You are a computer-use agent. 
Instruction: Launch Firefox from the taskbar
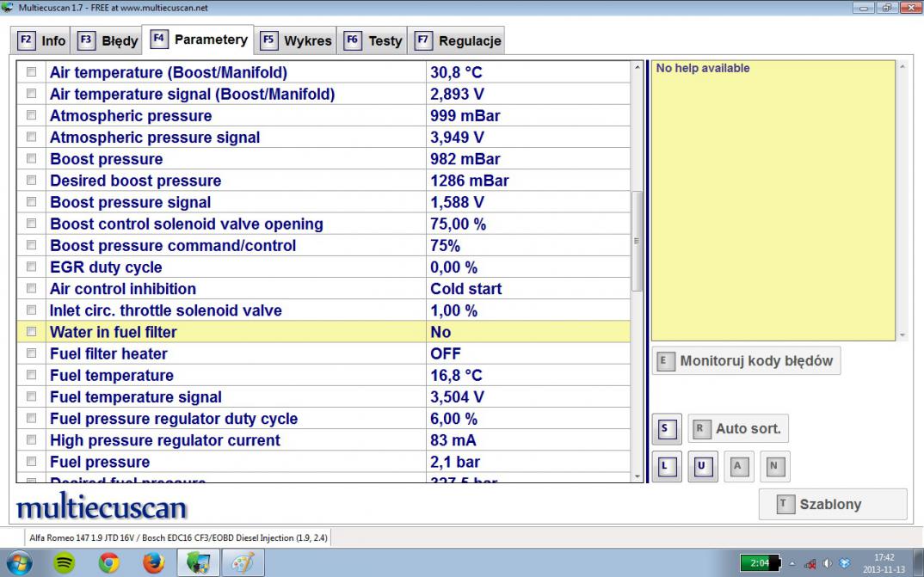tap(154, 563)
